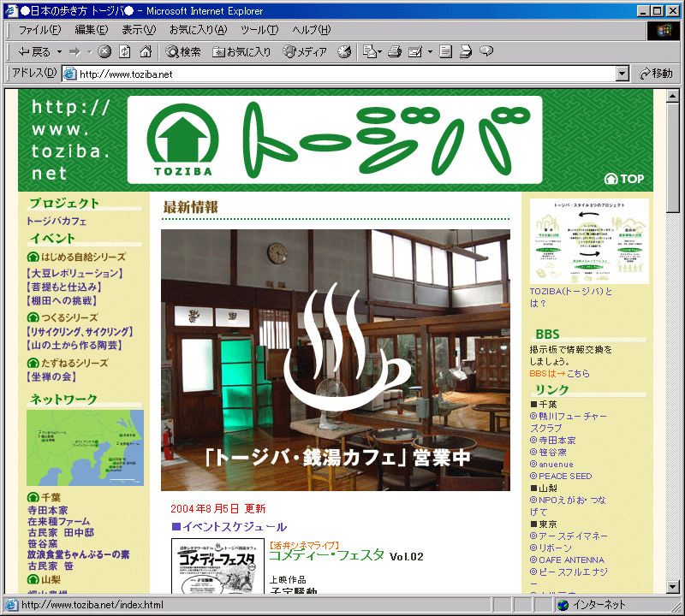
Task: Click the sento cafe main photo
Action: 336,360
